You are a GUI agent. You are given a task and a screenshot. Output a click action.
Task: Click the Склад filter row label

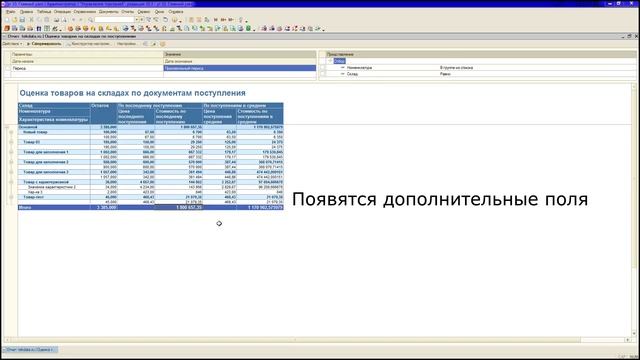[352, 74]
